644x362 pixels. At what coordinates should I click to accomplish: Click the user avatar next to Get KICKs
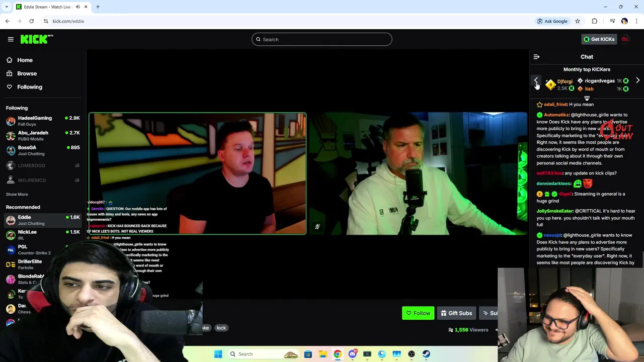tap(625, 39)
